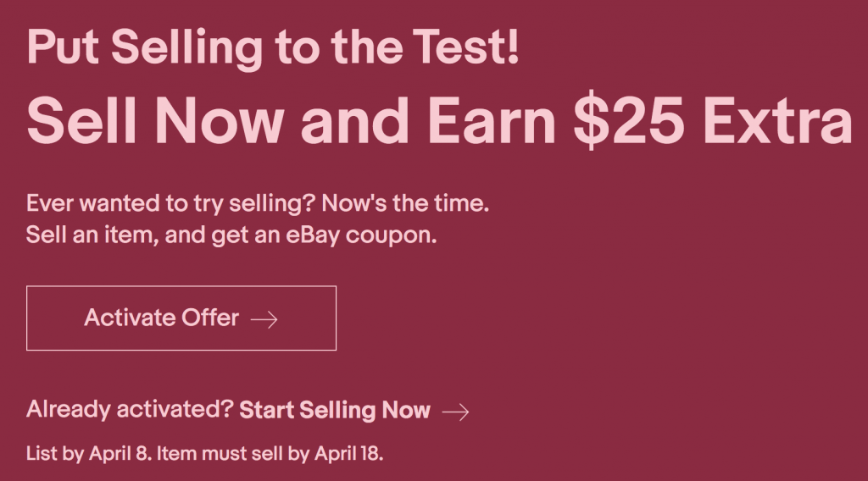Click the word Selling in top heading
The width and height of the screenshot is (868, 481).
[x=187, y=49]
